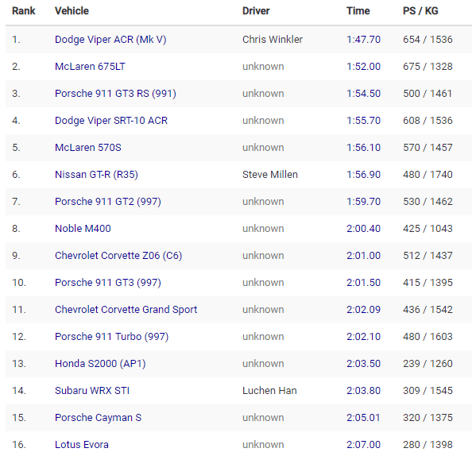
Task: Open the Porsche 911 GT3 (997) link
Action: coord(108,283)
